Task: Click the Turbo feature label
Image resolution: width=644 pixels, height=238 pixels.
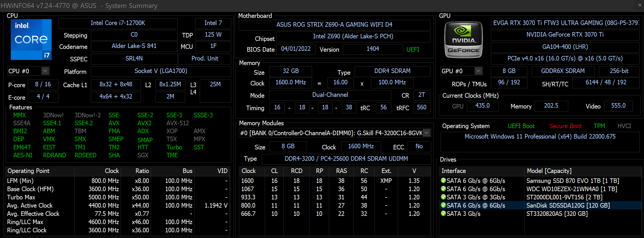Action: click(x=174, y=147)
